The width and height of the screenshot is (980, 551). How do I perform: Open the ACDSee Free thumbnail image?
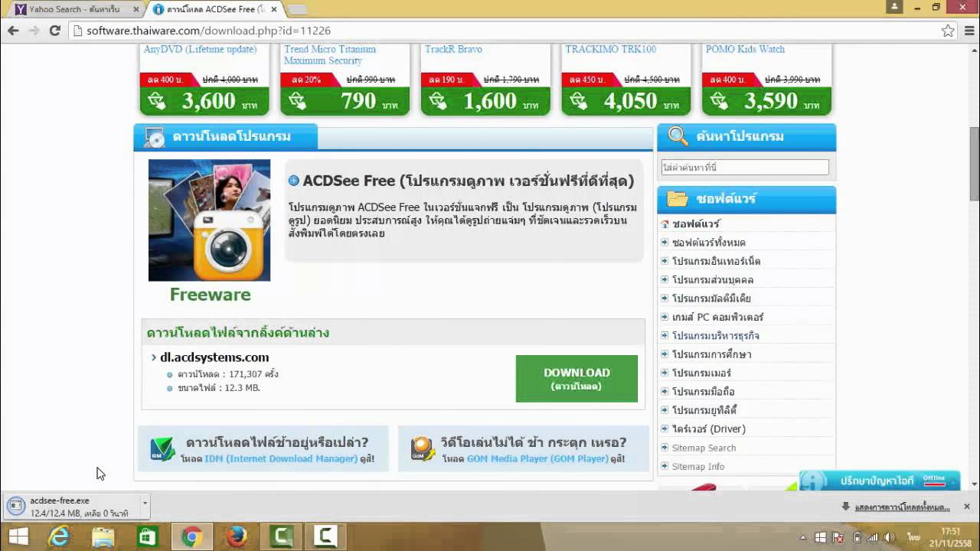pos(209,220)
